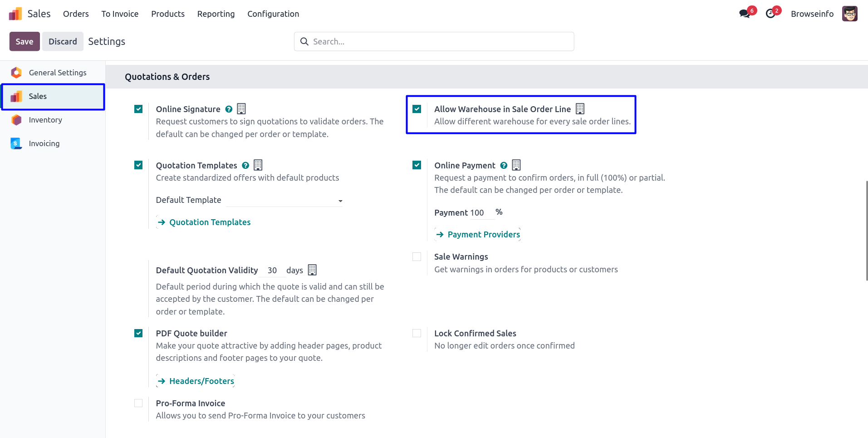Screen dimensions: 868x438
Task: Open the Configuration menu
Action: [273, 14]
